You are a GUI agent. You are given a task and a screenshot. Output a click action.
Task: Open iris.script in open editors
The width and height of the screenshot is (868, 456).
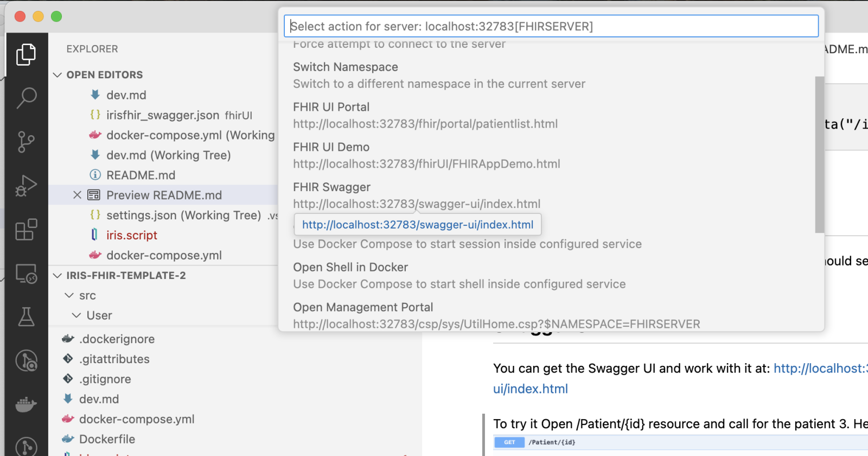(x=131, y=236)
